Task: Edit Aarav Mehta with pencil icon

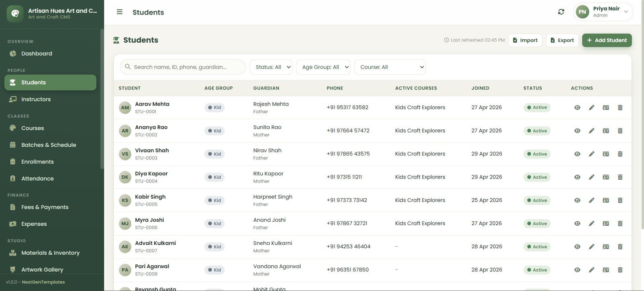Action: pyautogui.click(x=591, y=108)
